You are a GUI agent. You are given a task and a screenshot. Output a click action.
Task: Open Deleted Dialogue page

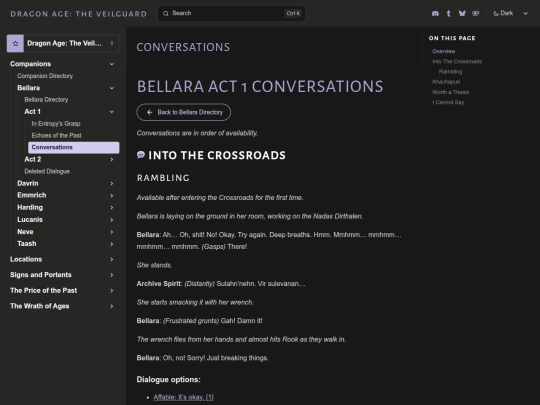(x=47, y=171)
